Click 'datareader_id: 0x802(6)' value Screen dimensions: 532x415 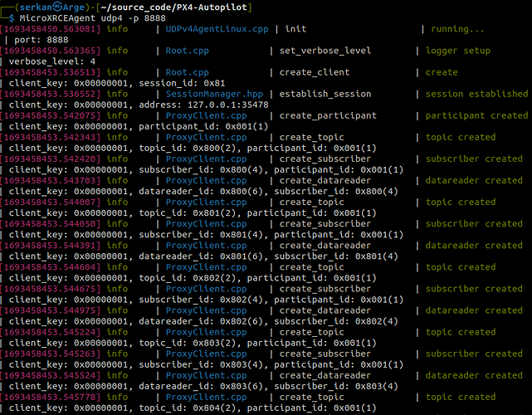pos(201,321)
